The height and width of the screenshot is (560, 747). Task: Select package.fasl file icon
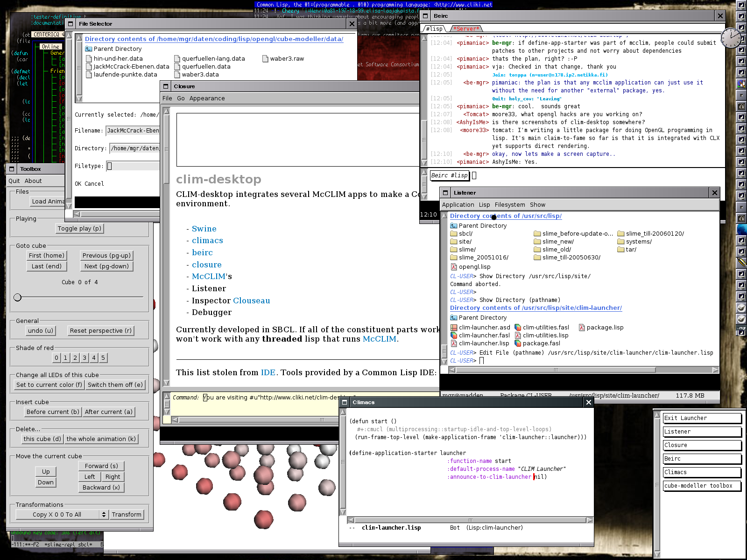tap(518, 343)
